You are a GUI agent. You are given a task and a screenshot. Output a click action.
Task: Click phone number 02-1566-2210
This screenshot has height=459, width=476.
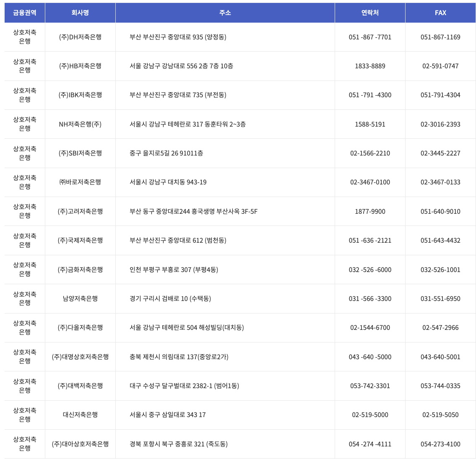pyautogui.click(x=370, y=153)
